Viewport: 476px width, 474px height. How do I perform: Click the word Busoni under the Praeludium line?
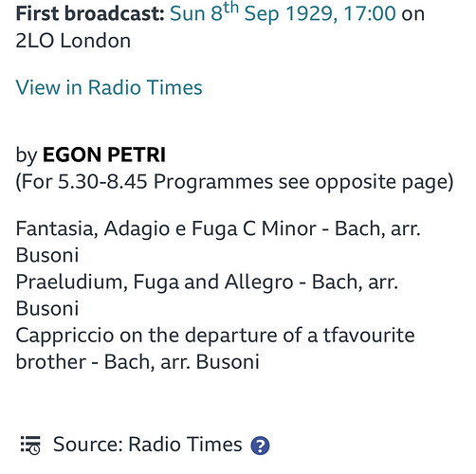coord(47,308)
